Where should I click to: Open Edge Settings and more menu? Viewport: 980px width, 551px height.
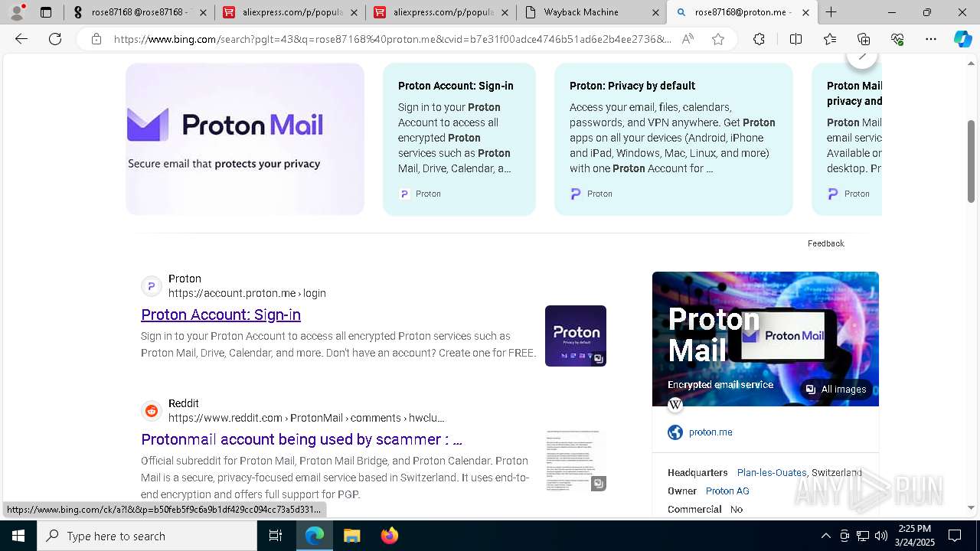(931, 39)
